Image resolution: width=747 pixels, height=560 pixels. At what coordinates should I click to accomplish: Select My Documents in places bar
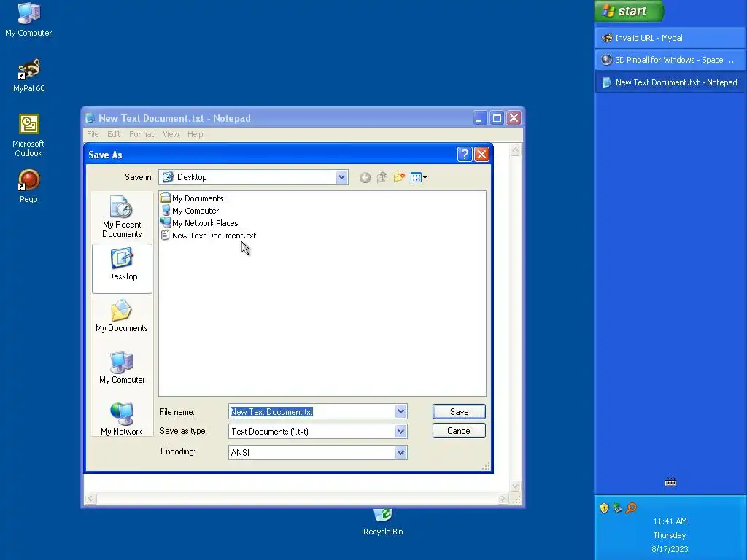click(x=122, y=316)
